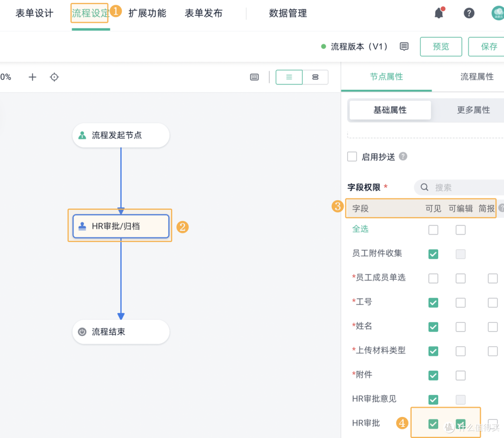The width and height of the screenshot is (504, 438).
Task: Check 姓名 简报 checkbox
Action: [x=493, y=327]
